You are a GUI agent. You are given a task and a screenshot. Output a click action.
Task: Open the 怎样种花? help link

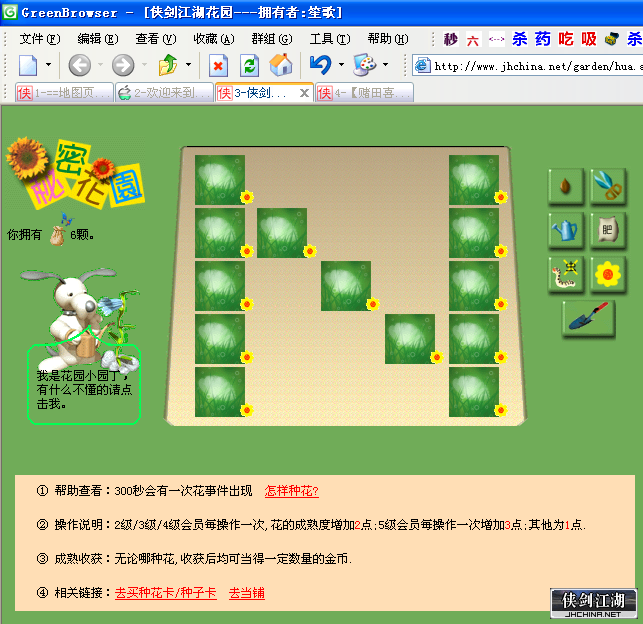click(292, 491)
